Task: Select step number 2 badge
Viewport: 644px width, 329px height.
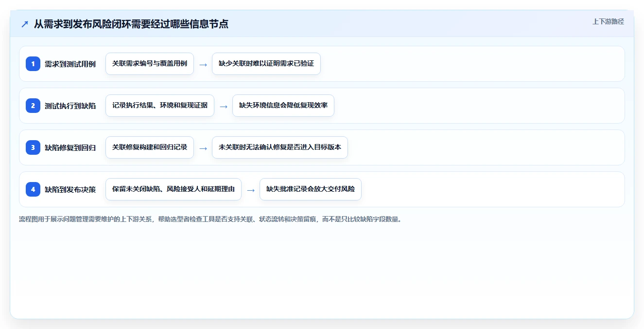Action: [x=33, y=106]
